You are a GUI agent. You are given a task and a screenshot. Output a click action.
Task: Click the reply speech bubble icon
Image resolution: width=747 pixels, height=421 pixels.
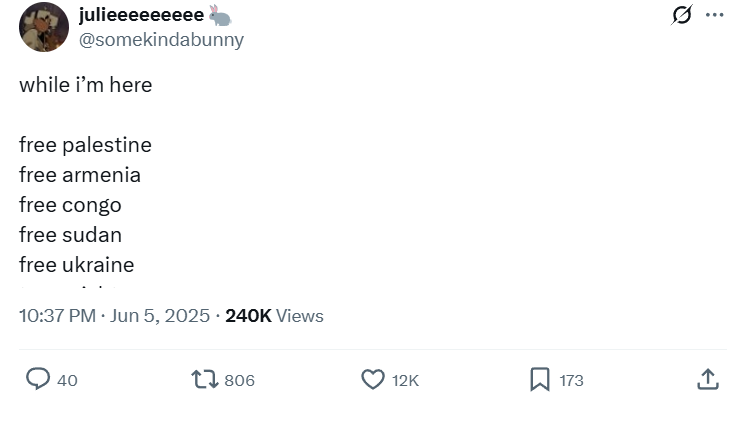pyautogui.click(x=38, y=379)
